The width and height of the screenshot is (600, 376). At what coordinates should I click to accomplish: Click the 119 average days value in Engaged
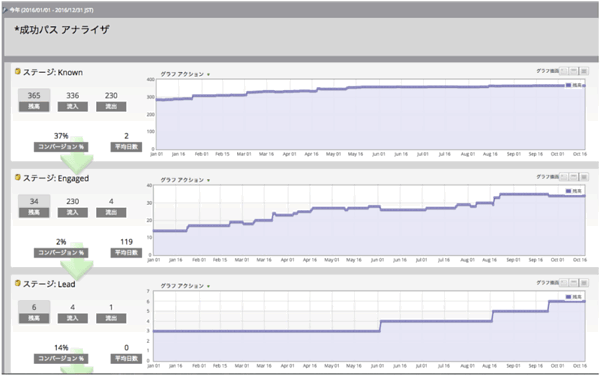127,242
